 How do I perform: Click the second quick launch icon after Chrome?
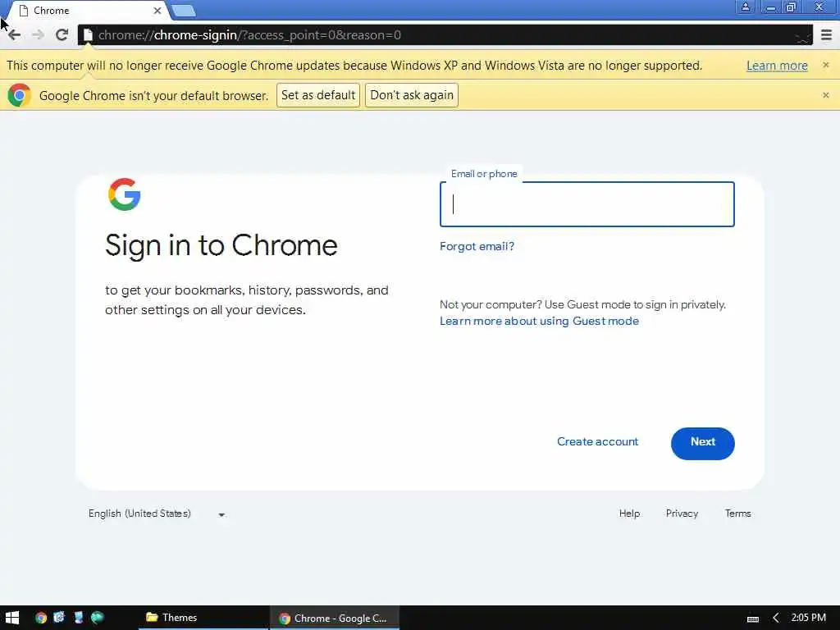click(59, 617)
